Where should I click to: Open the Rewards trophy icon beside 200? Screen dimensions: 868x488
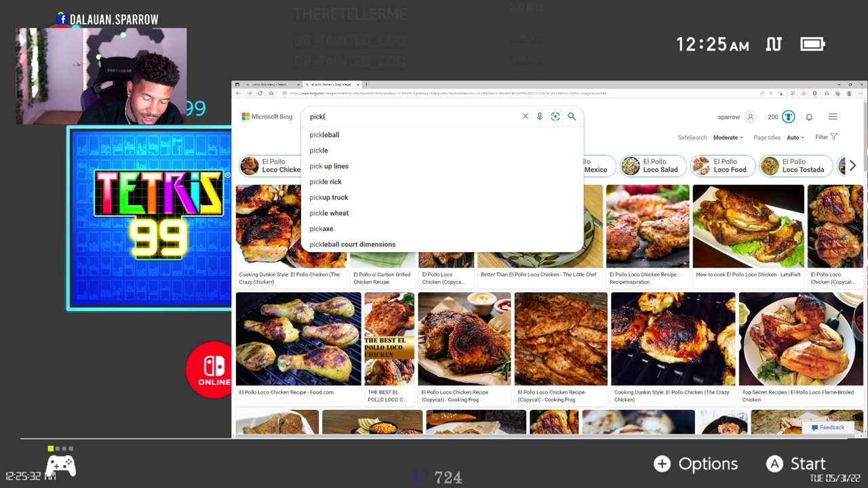coord(788,117)
